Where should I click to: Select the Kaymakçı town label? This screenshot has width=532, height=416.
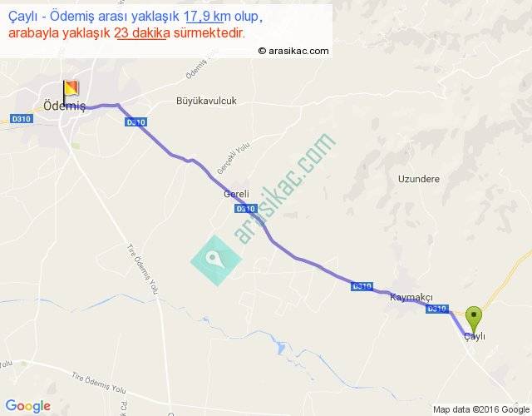click(411, 298)
